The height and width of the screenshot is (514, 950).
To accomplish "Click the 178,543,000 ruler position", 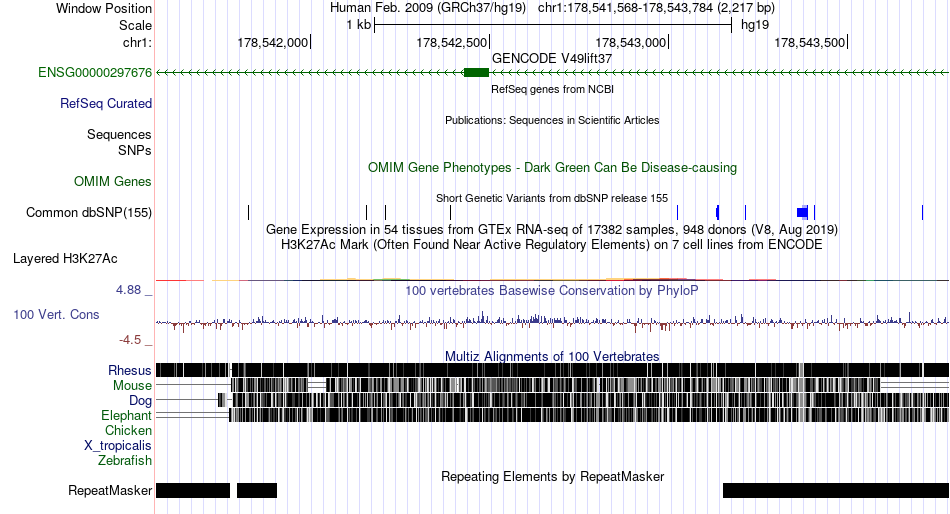I will [x=631, y=42].
